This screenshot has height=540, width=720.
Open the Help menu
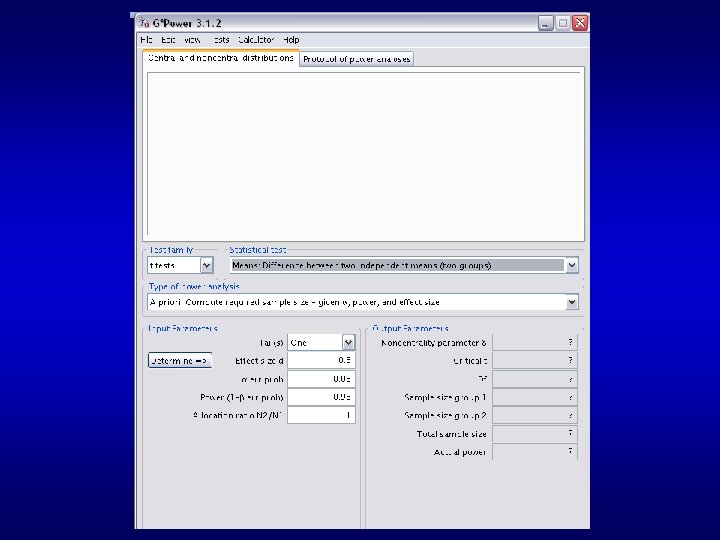(x=291, y=40)
